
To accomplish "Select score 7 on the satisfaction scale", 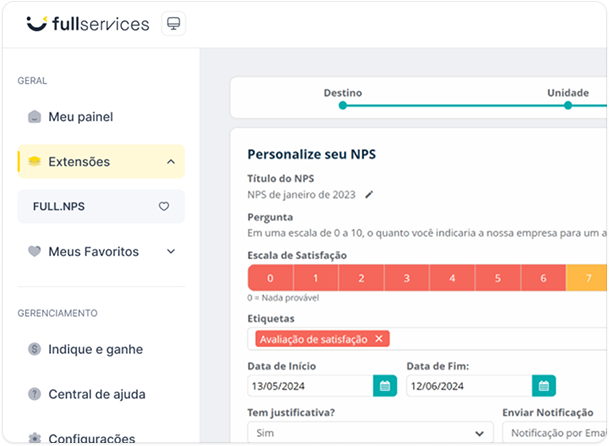I will click(588, 278).
